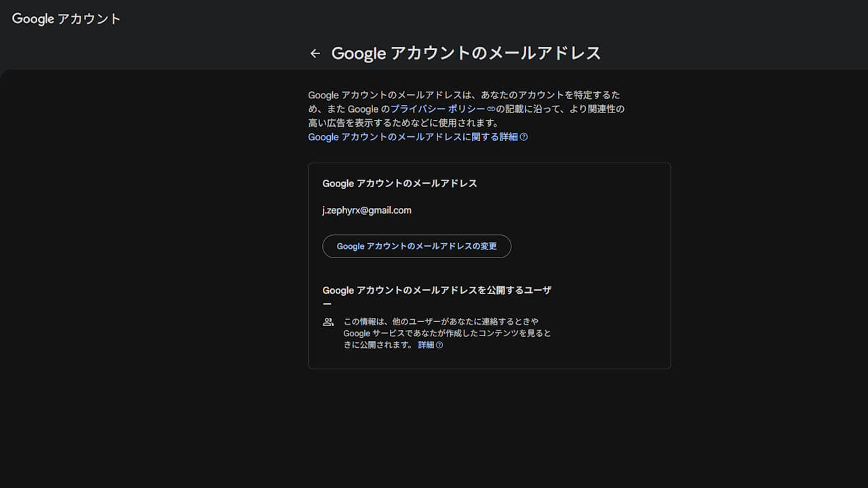Click the page title Google アカウントのメールアドレス
Viewport: 868px width, 488px height.
(466, 53)
